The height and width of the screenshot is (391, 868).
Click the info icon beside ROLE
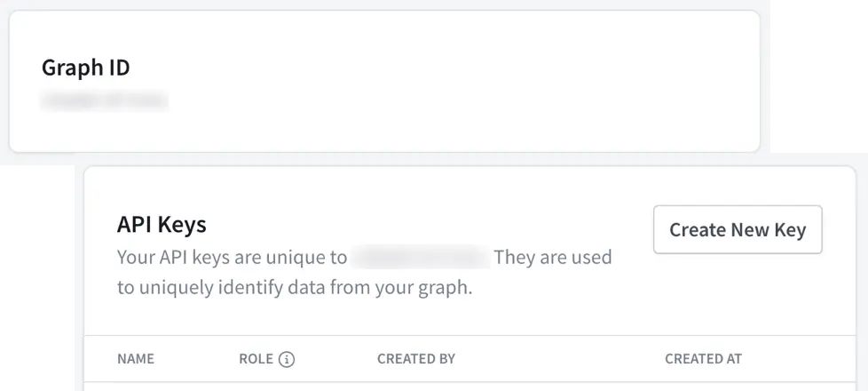click(x=287, y=360)
